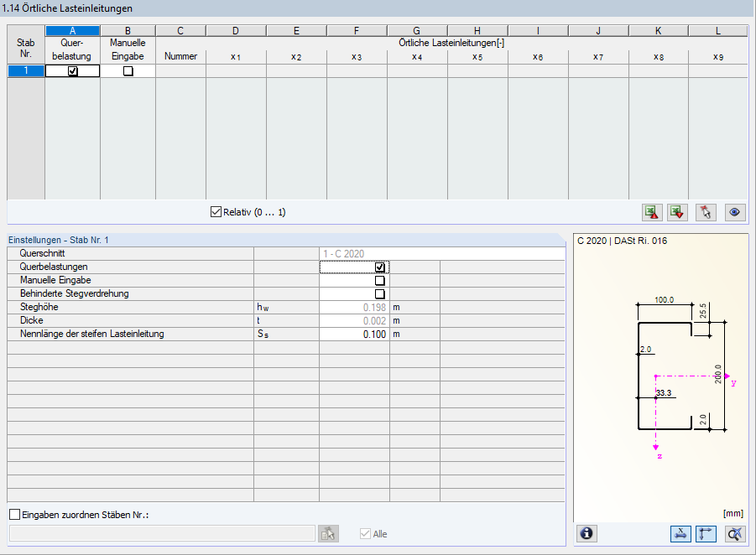756x555 pixels.
Task: Click the Dicke value 0.002
Action: [354, 321]
